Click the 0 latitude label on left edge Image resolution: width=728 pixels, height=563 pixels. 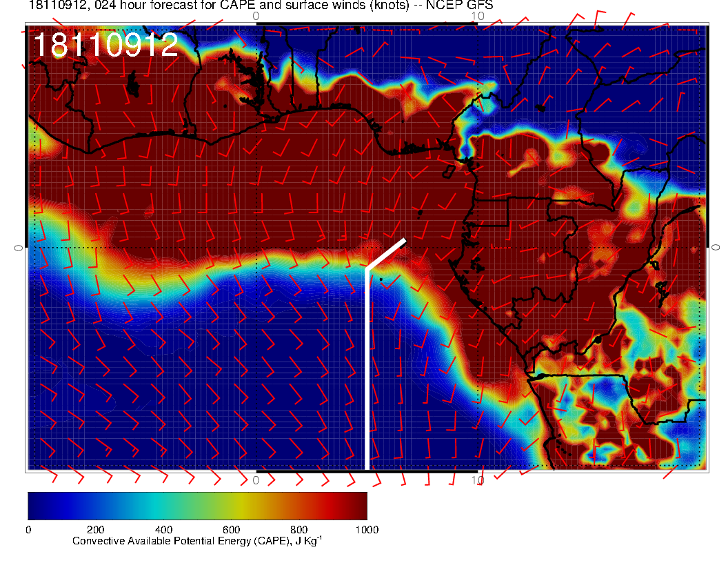(x=19, y=247)
